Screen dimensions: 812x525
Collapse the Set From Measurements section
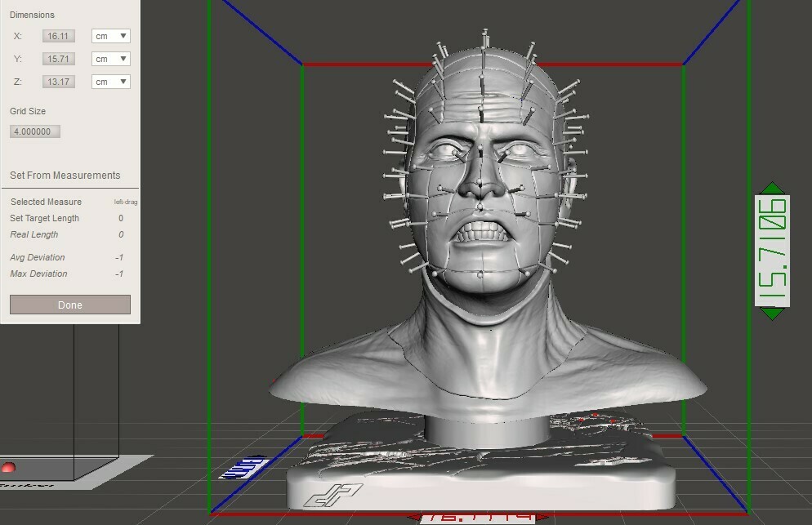click(63, 175)
